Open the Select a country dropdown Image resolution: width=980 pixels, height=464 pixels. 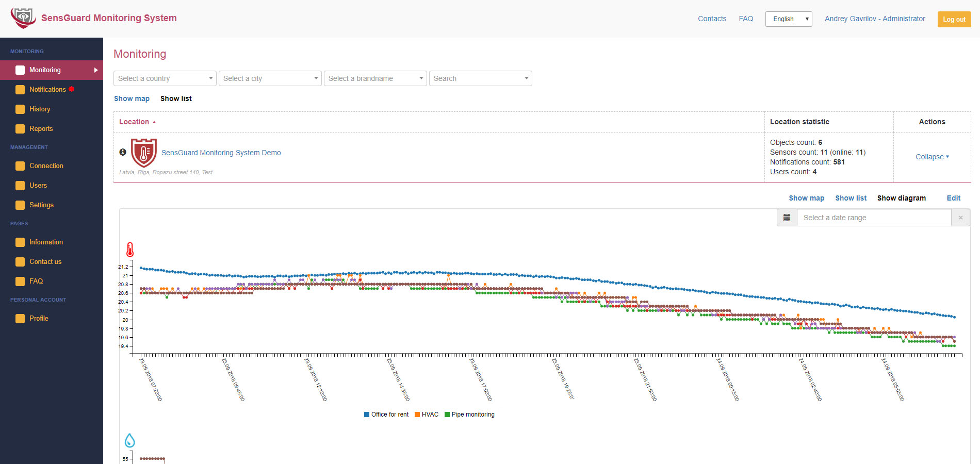[x=165, y=78]
